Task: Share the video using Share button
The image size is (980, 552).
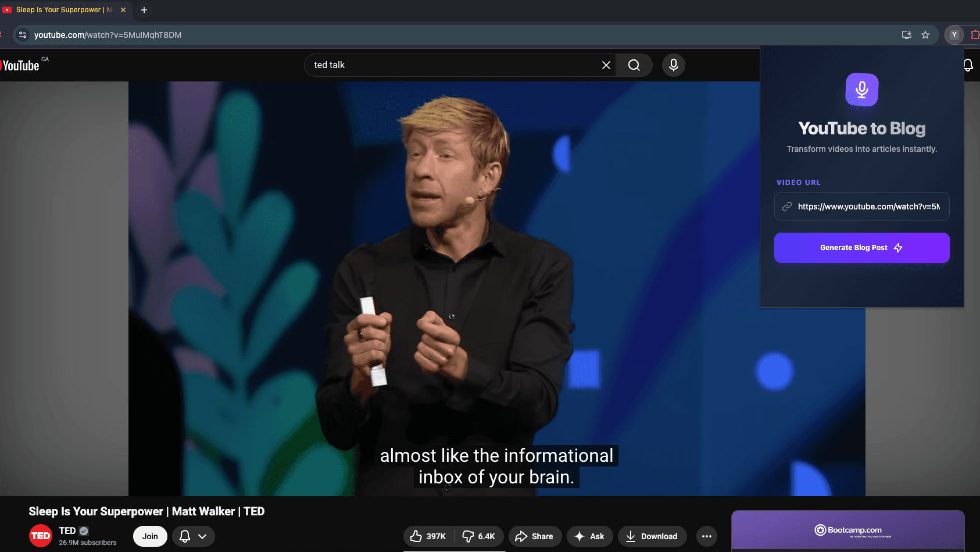Action: point(535,536)
